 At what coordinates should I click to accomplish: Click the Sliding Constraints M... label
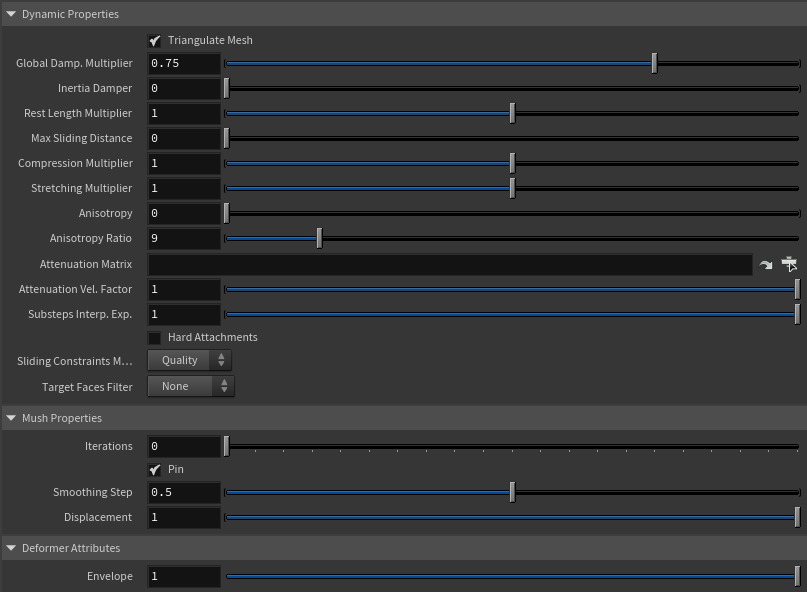75,361
